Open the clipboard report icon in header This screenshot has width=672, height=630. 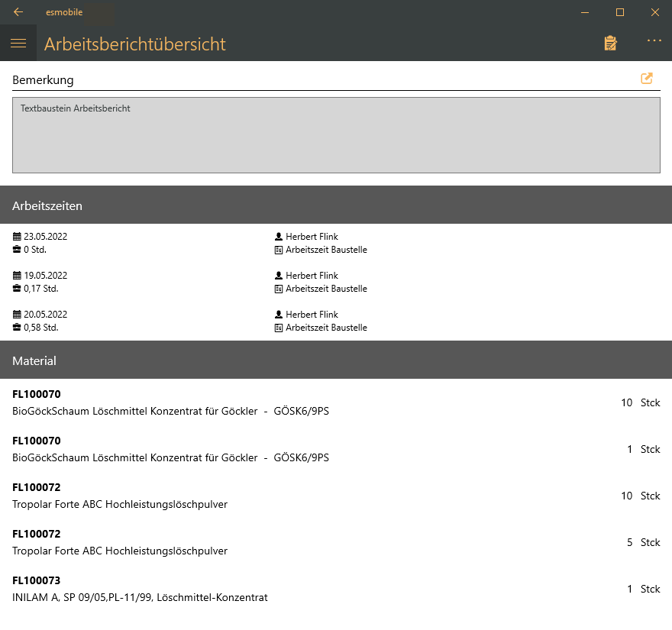(x=610, y=44)
